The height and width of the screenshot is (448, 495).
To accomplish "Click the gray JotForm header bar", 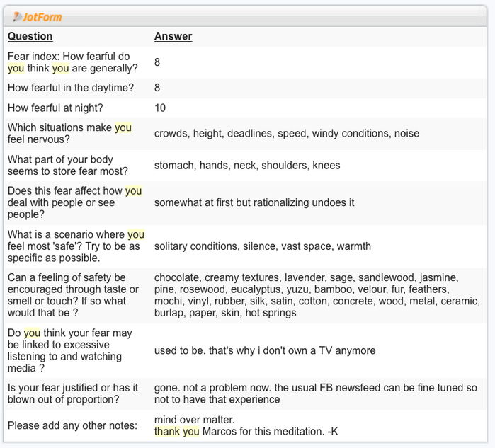I will 245,16.
